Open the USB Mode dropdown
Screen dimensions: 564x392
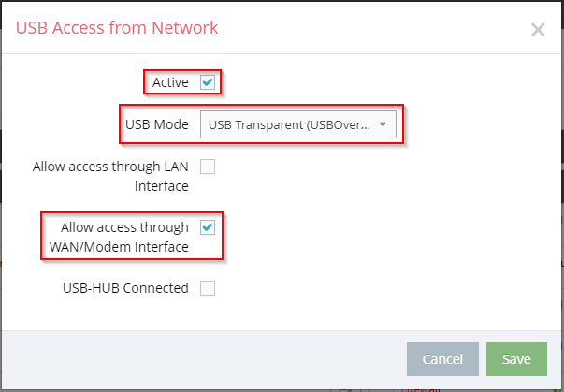pos(297,124)
